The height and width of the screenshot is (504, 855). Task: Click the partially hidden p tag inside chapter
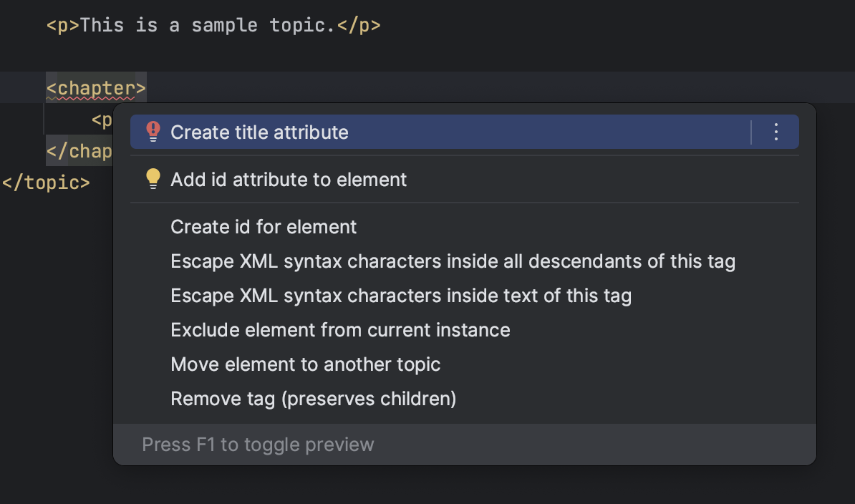coord(102,120)
